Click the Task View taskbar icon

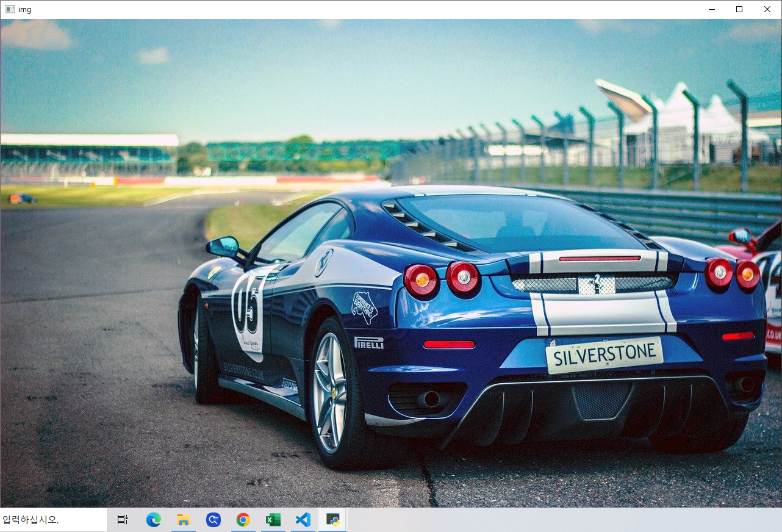(x=123, y=520)
